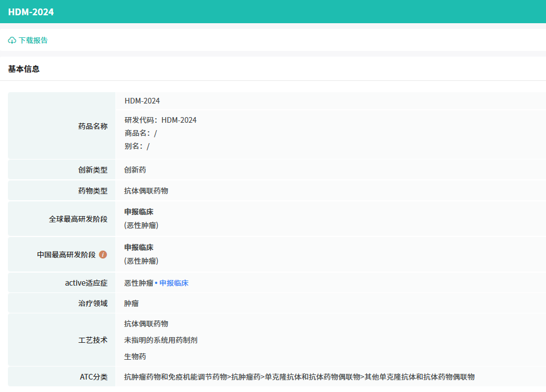This screenshot has width=546, height=392.
Task: Click the 药品名称 row label
Action: [93, 126]
